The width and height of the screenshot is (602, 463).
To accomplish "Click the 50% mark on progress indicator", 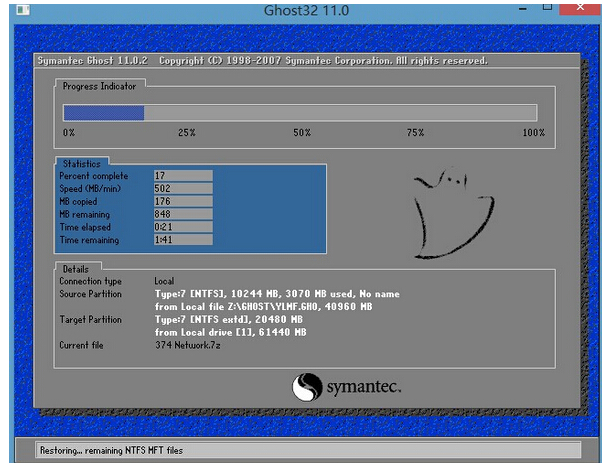I will [301, 133].
